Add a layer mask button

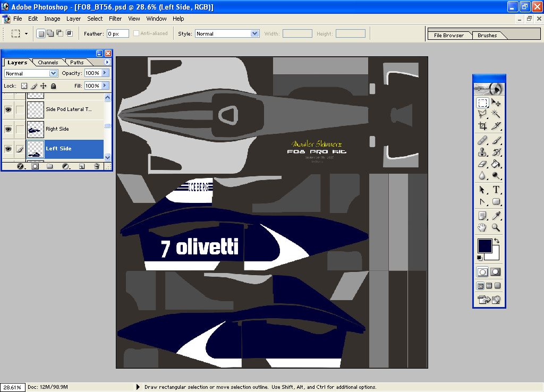coord(35,166)
